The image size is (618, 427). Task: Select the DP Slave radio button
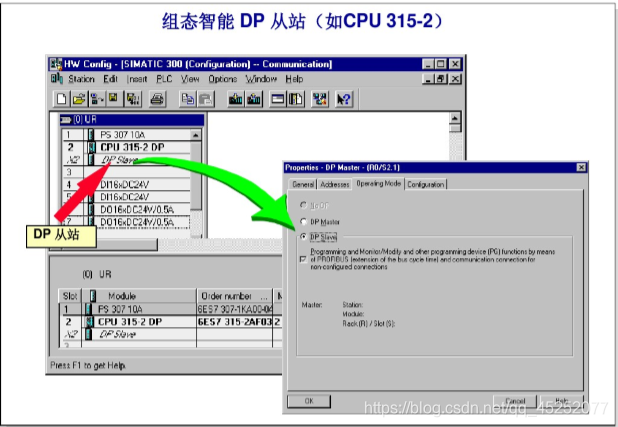303,237
